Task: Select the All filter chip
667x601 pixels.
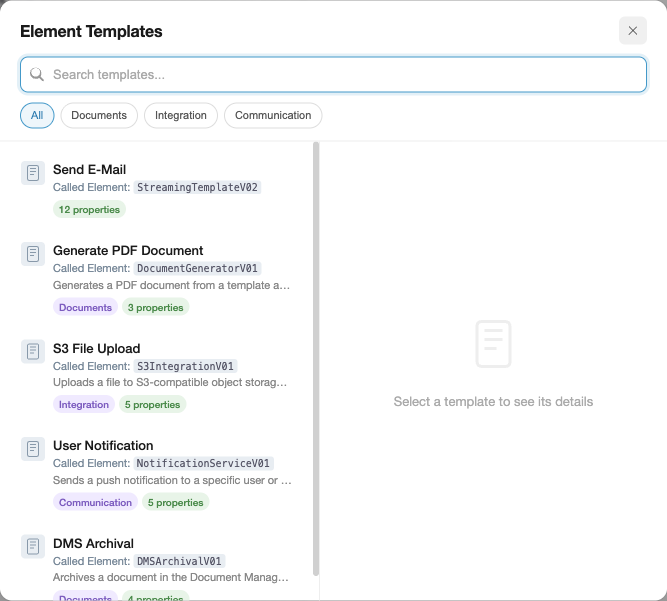Action: point(37,115)
